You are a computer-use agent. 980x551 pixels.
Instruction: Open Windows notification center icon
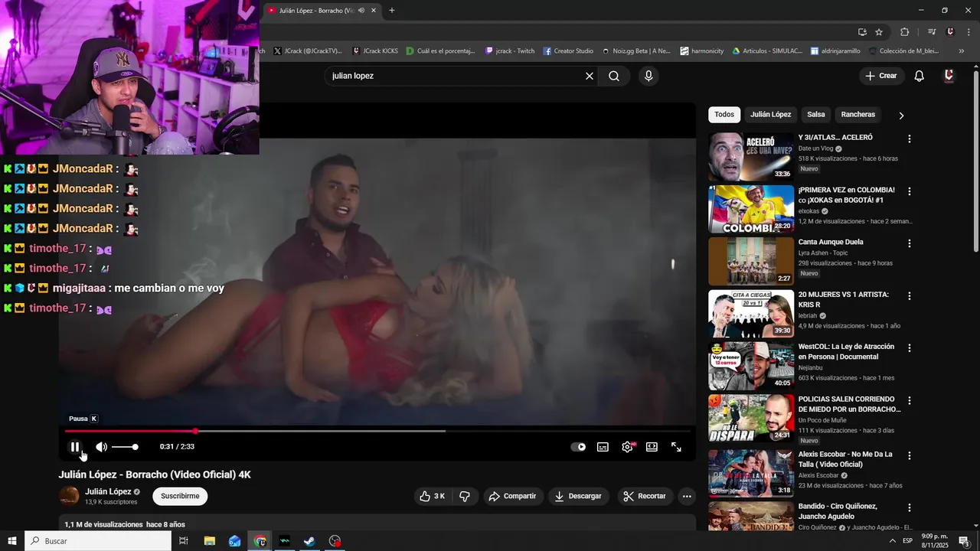click(x=965, y=541)
